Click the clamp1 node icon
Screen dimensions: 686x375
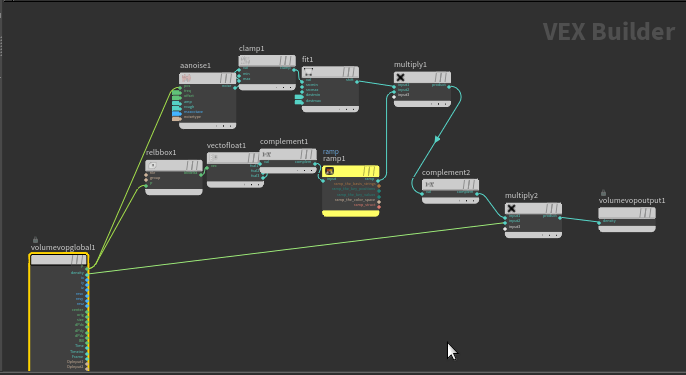(245, 60)
